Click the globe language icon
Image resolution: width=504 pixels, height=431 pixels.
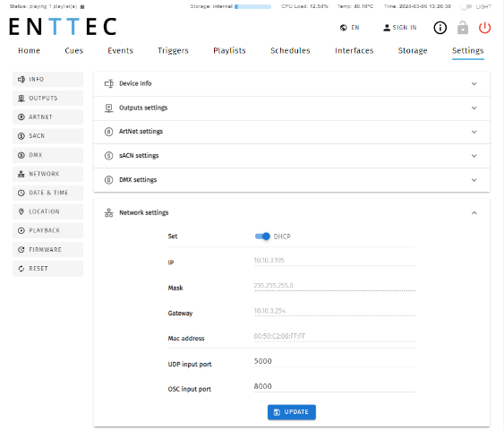pyautogui.click(x=343, y=28)
